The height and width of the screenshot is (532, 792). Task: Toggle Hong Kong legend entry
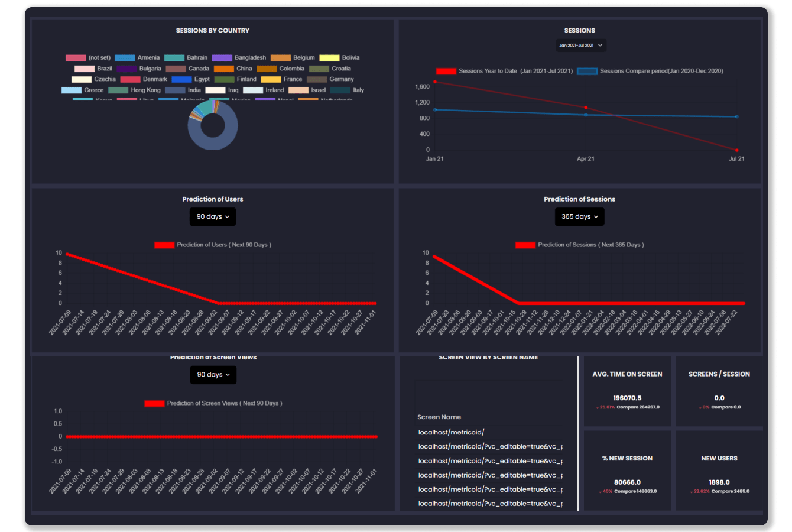coord(134,90)
